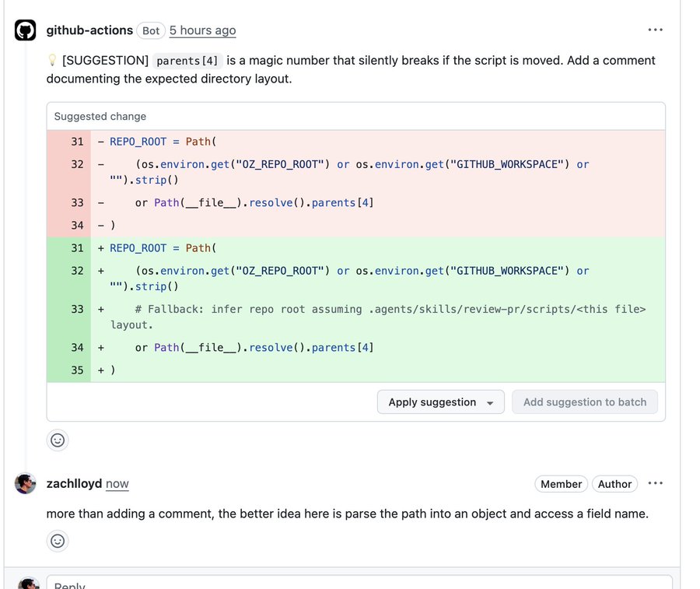Add emoji reaction to the bot suggestion
This screenshot has width=700, height=589.
pyautogui.click(x=57, y=440)
